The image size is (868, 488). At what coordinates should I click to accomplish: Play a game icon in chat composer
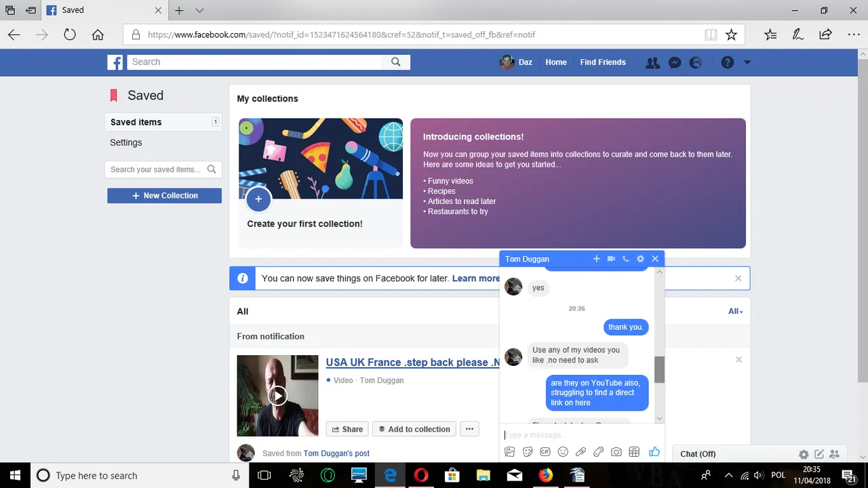pos(598,452)
